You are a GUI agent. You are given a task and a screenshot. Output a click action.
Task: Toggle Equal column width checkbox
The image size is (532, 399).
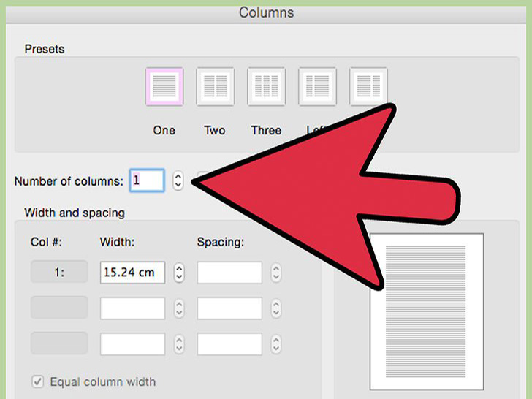37,381
